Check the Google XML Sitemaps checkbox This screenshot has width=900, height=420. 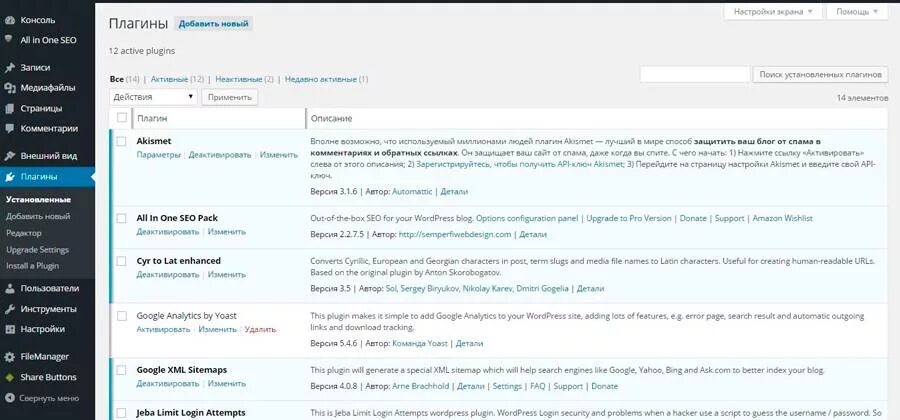tap(121, 370)
